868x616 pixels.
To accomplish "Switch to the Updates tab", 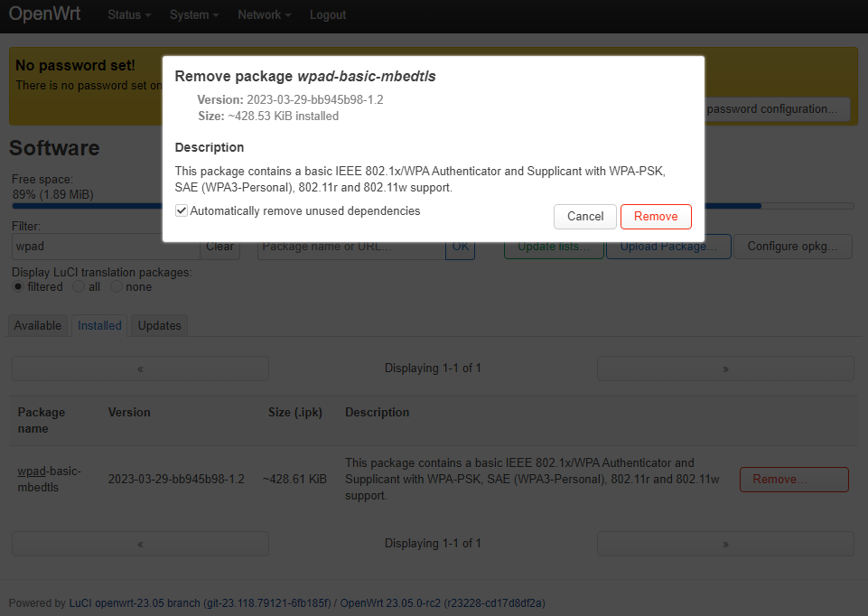I will tap(159, 325).
